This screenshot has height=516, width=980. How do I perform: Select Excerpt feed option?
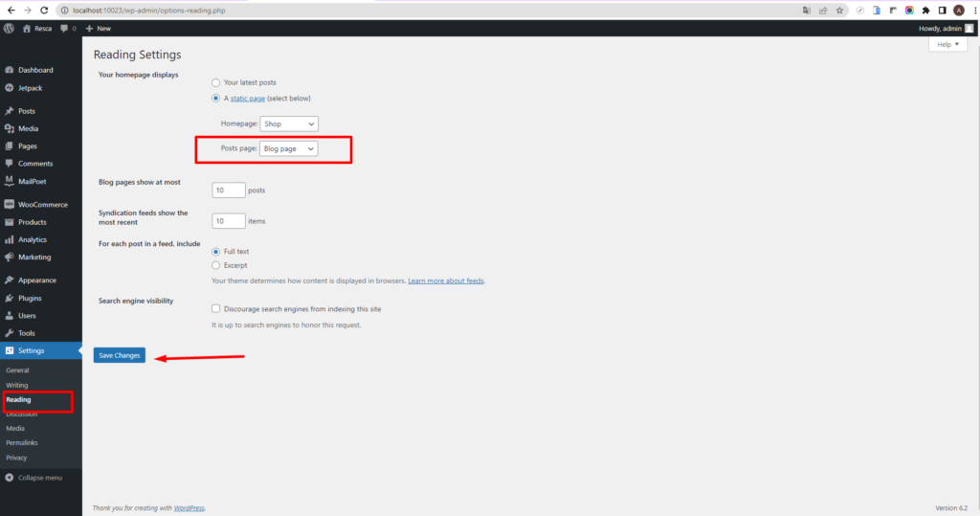[215, 265]
